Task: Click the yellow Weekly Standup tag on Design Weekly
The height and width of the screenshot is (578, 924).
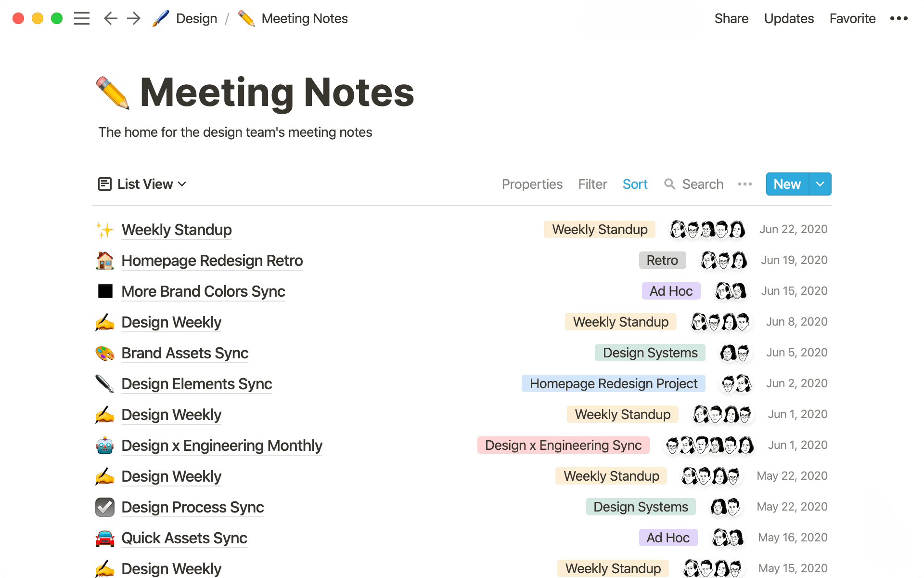Action: pyautogui.click(x=620, y=322)
